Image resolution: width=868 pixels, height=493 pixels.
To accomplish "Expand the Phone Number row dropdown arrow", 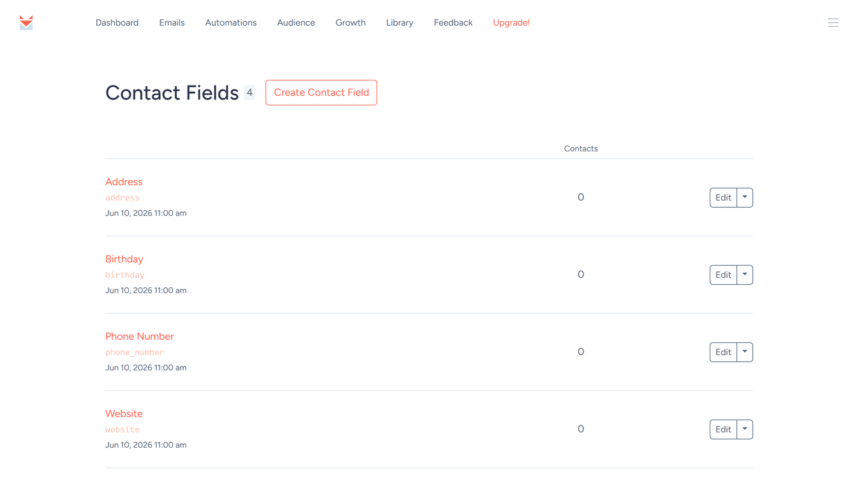I will [745, 353].
